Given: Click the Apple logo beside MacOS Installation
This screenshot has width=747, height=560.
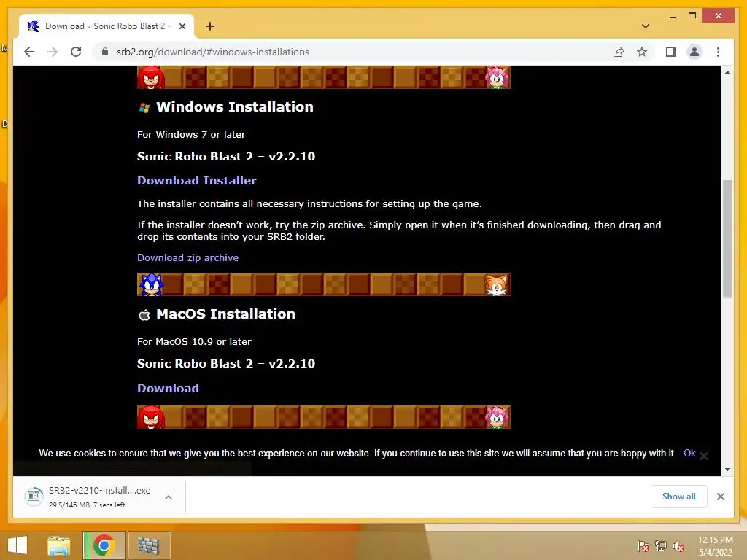Looking at the screenshot, I should [144, 315].
